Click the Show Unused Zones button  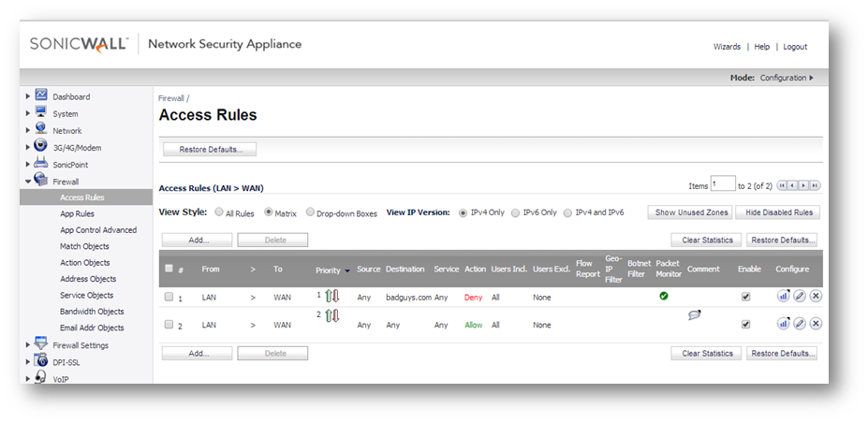(689, 212)
